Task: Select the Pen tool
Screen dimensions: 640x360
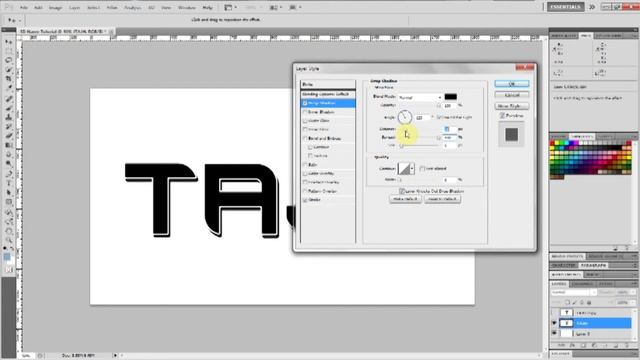Action: 8,174
